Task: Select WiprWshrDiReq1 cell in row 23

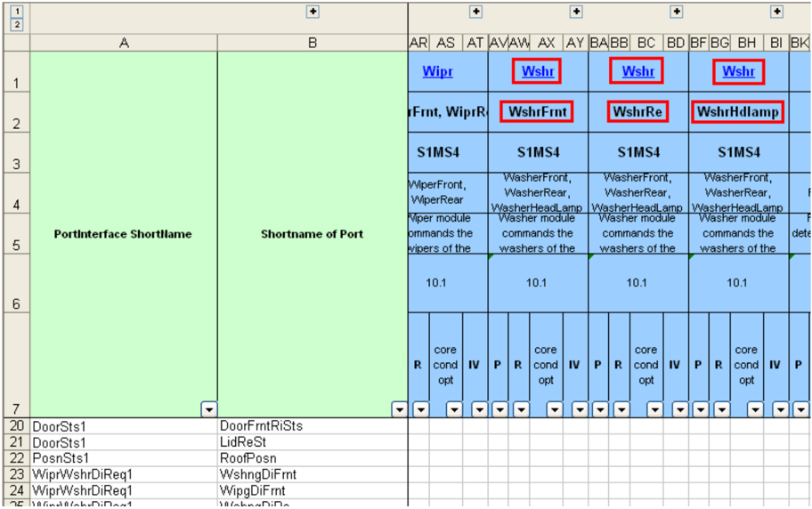Action: 124,474
